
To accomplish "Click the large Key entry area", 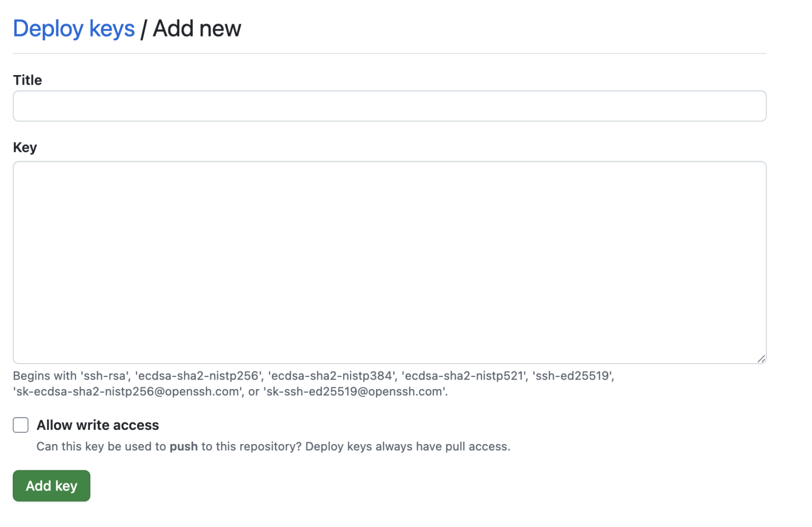I will tap(389, 262).
